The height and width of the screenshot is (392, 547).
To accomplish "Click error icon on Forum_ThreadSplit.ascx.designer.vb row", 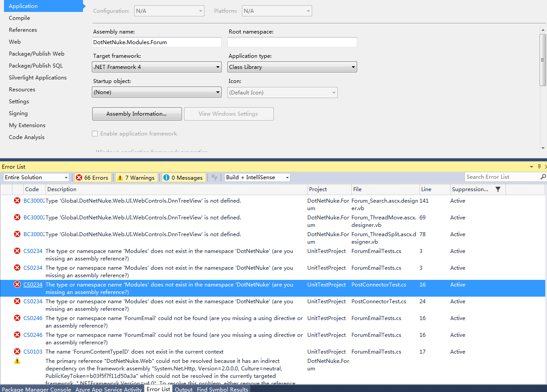I will pos(17,234).
